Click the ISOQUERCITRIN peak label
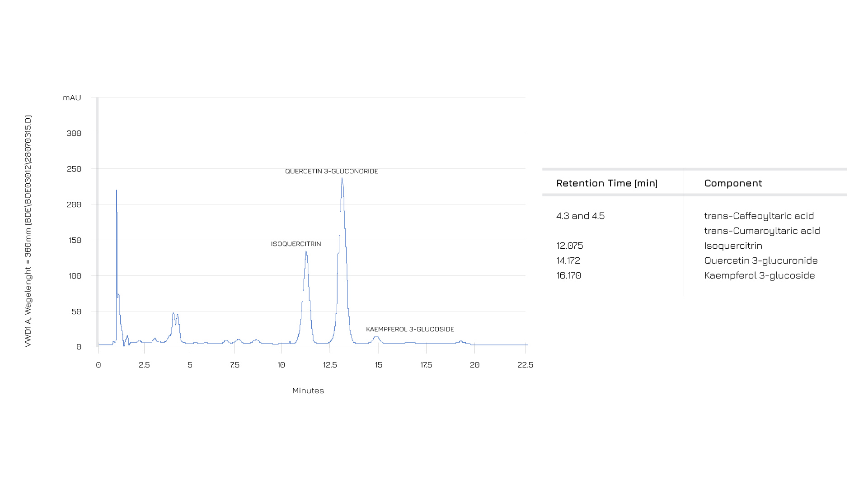868x488 pixels. tap(296, 244)
